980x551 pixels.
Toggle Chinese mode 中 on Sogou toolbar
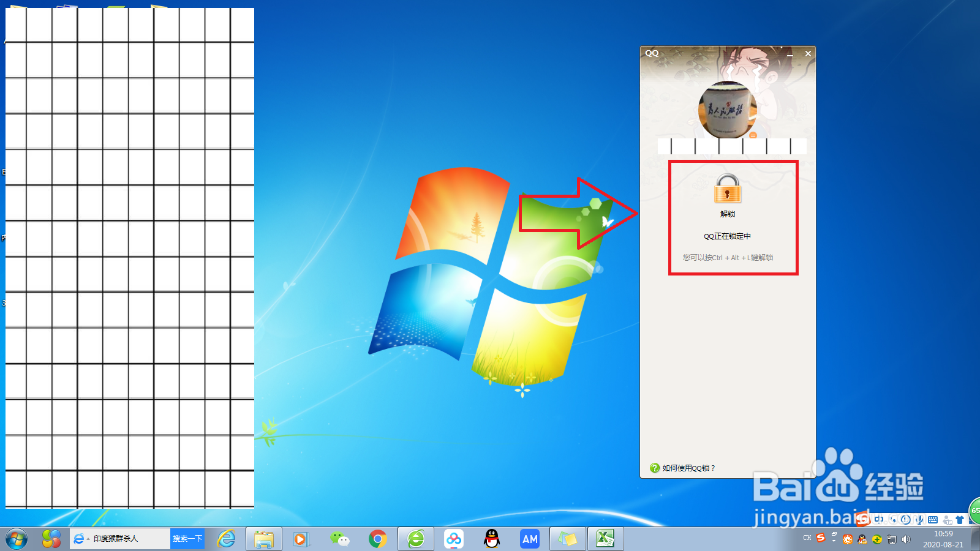(x=879, y=519)
